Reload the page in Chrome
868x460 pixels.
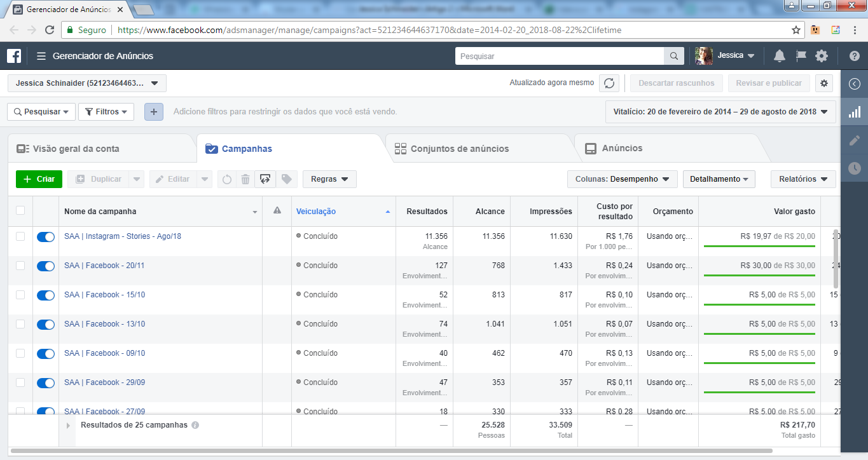point(50,30)
